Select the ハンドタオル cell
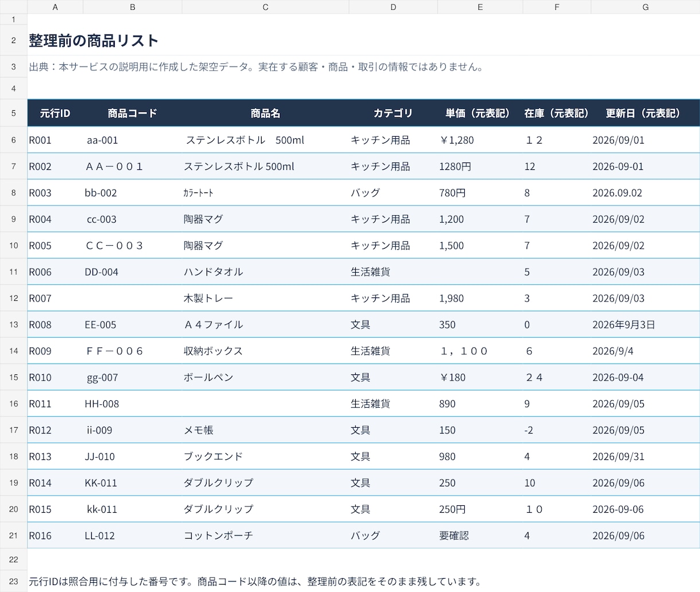 266,272
